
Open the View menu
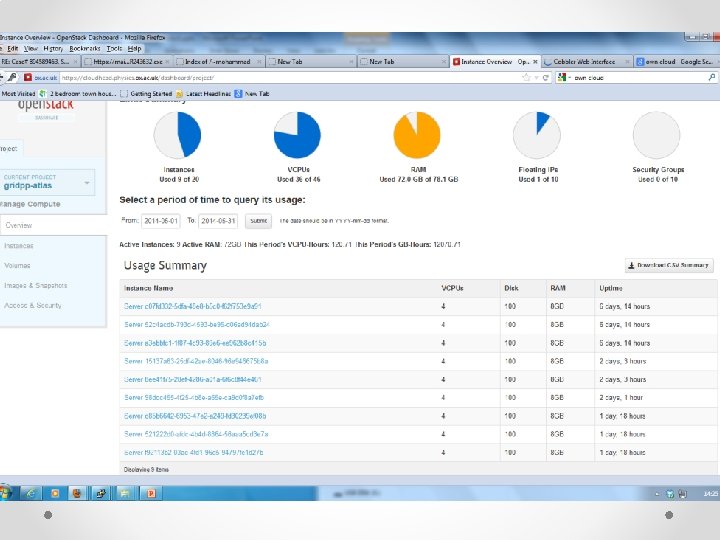click(31, 48)
